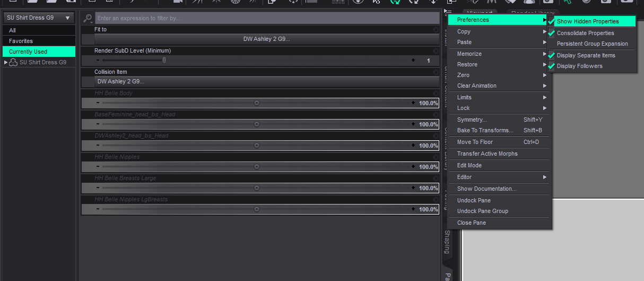Select Transfer Active Morphs
This screenshot has height=281, width=644.
point(500,154)
